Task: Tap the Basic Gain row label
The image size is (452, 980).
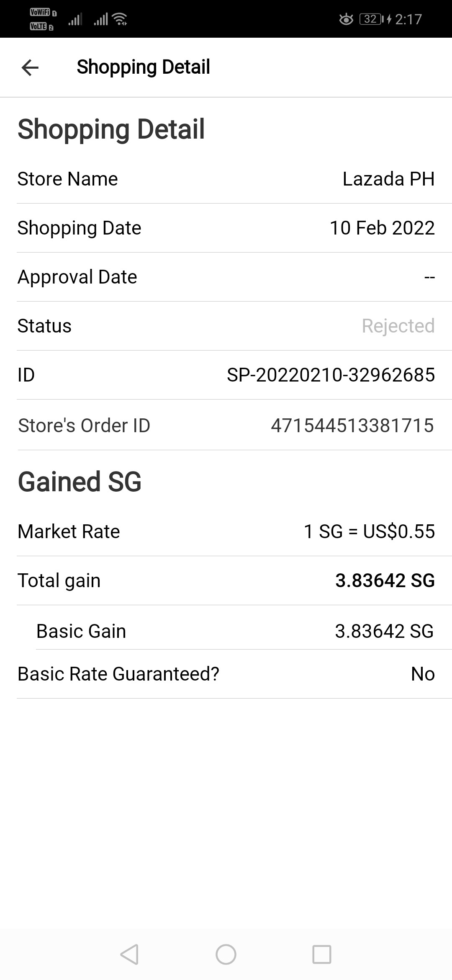Action: point(81,631)
